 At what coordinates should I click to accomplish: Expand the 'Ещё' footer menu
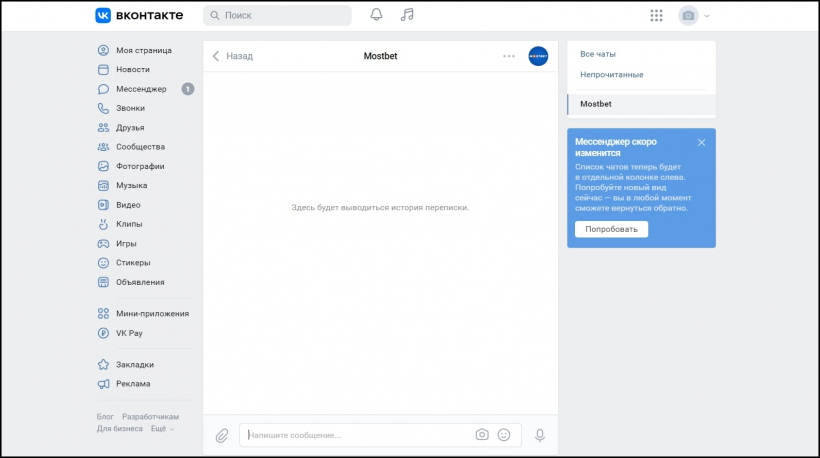click(162, 428)
